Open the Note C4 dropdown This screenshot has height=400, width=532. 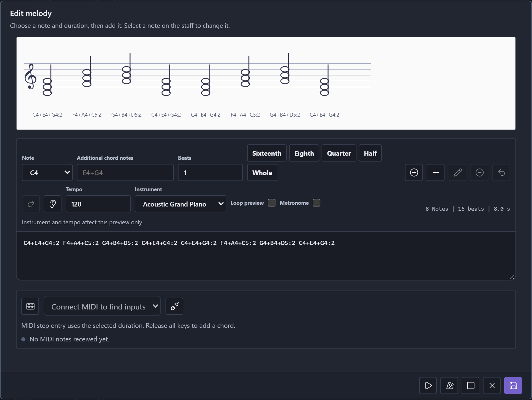(x=47, y=172)
